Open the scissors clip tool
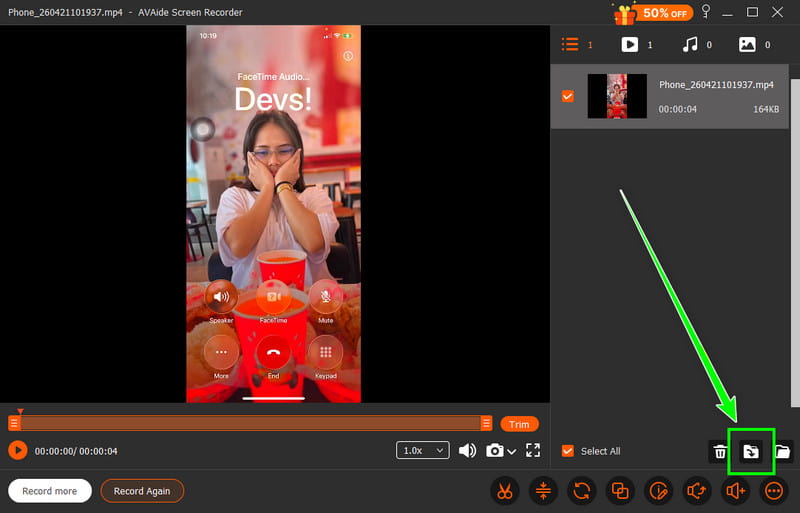The image size is (800, 513). (x=505, y=491)
